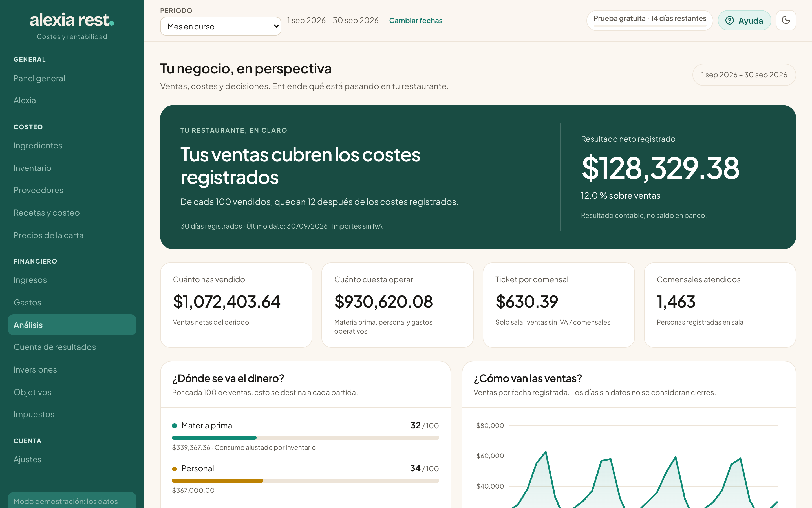Viewport: 812px width, 508px height.
Task: Open the Mes en curso period dropdown
Action: point(220,26)
